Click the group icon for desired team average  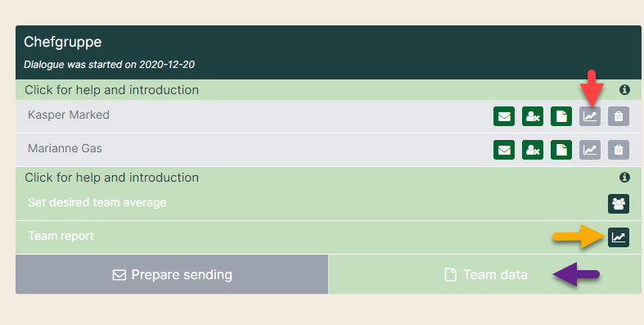619,204
